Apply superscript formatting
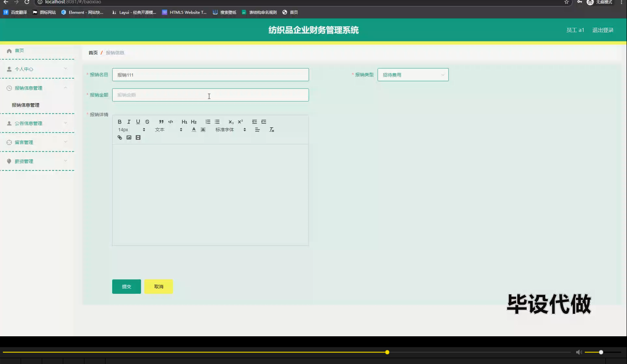The width and height of the screenshot is (627, 364). (240, 122)
